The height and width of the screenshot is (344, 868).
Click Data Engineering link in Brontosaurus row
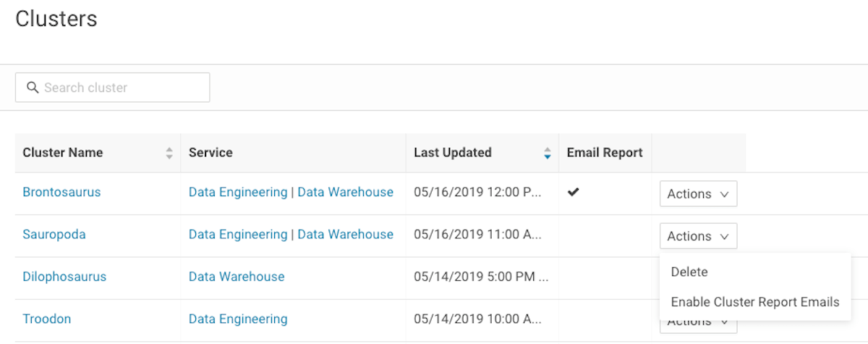pyautogui.click(x=238, y=193)
